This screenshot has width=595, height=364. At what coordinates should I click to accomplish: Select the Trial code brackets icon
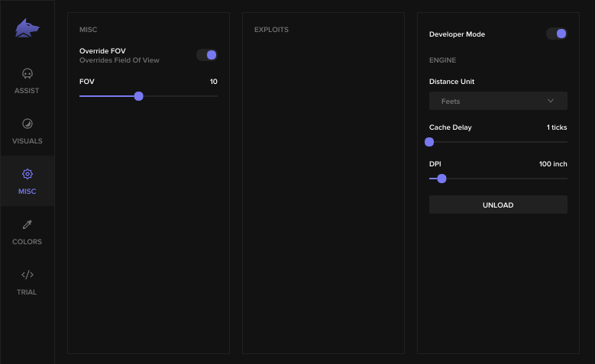[27, 275]
